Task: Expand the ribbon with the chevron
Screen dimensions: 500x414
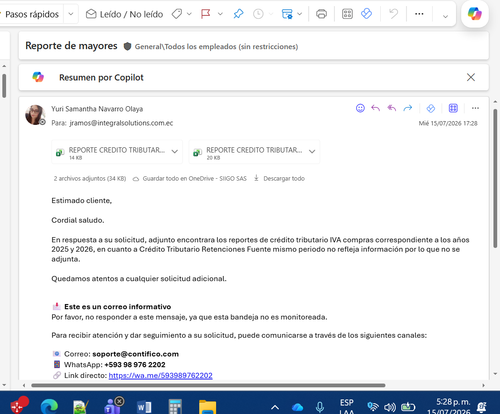Action: (445, 16)
